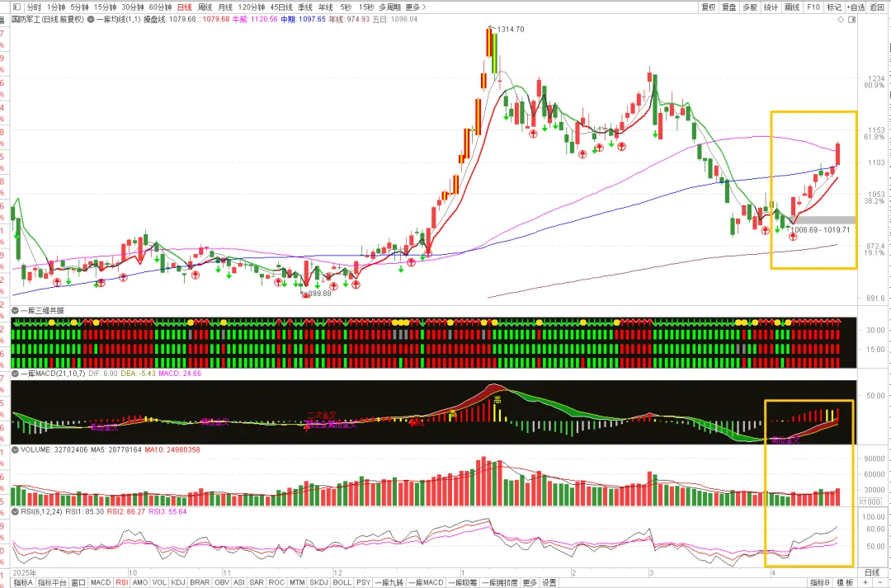Select the SAR indicator tab

pyautogui.click(x=257, y=582)
